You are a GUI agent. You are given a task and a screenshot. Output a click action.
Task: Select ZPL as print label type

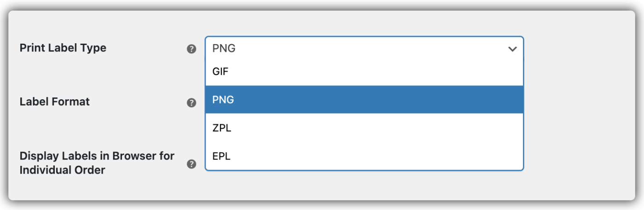pyautogui.click(x=364, y=128)
